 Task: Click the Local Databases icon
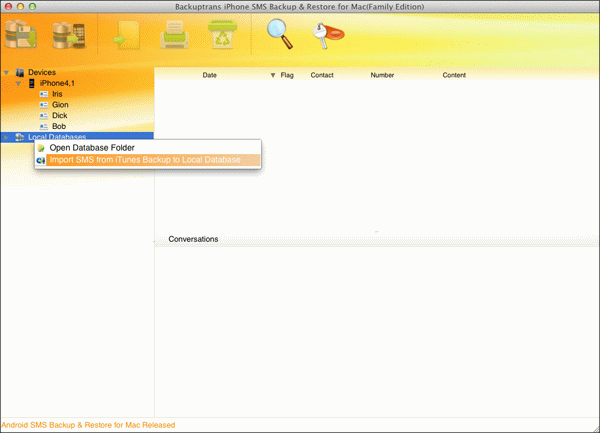click(x=20, y=137)
